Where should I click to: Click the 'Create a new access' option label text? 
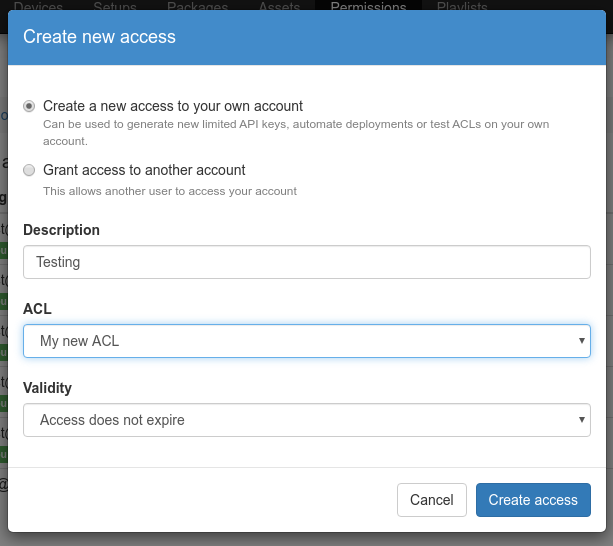tap(173, 106)
